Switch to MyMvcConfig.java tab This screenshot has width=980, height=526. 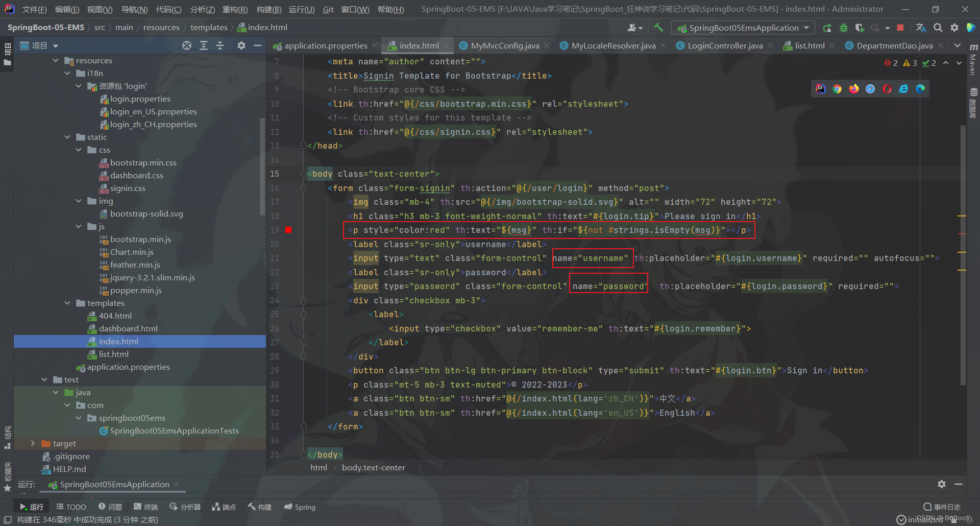tap(505, 45)
